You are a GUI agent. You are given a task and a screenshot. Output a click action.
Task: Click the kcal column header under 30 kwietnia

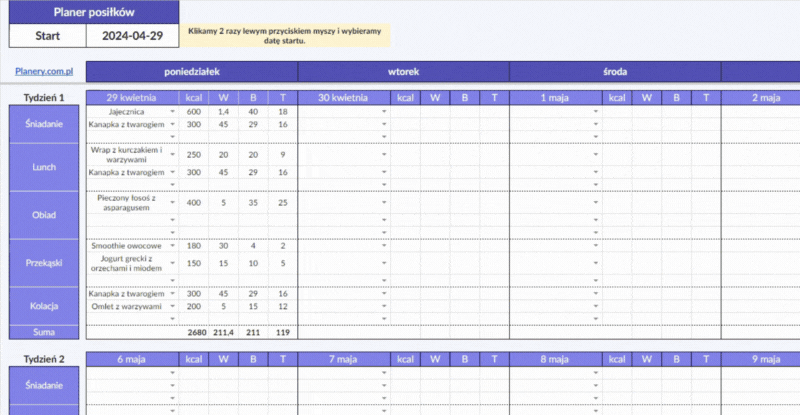406,97
